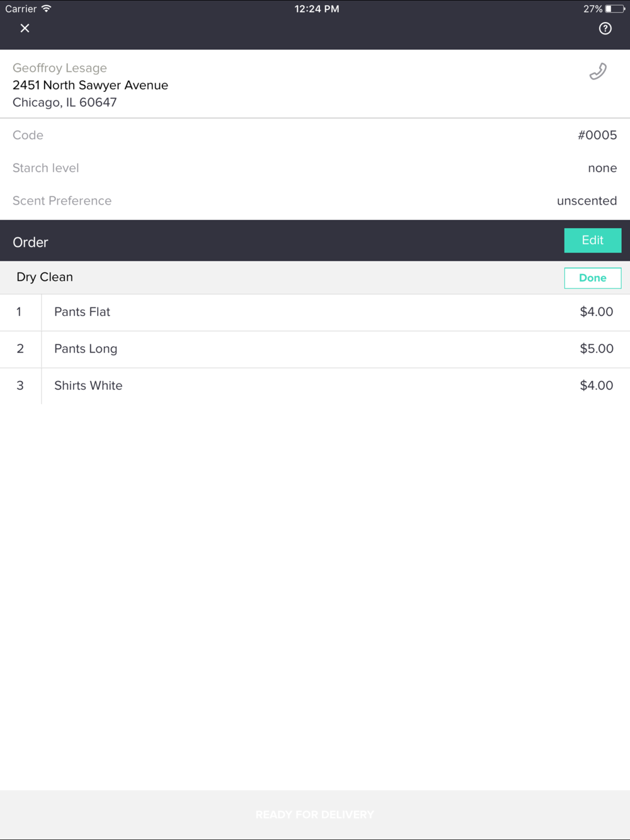The width and height of the screenshot is (630, 840).
Task: Select the Pants Long line item
Action: [315, 349]
